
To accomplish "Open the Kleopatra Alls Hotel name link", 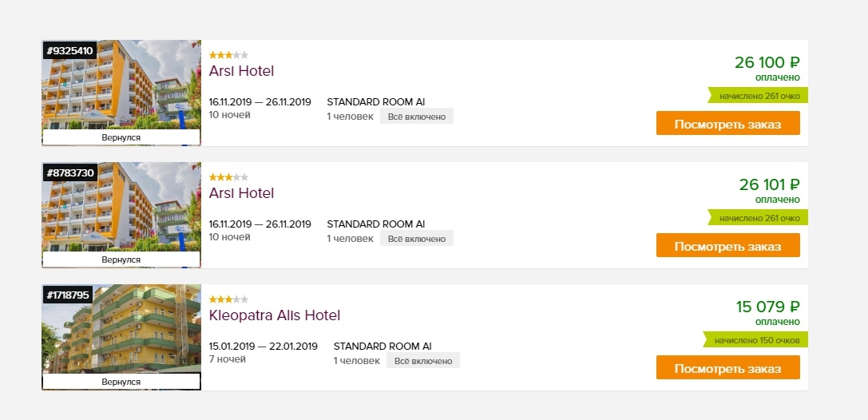I will [x=274, y=315].
